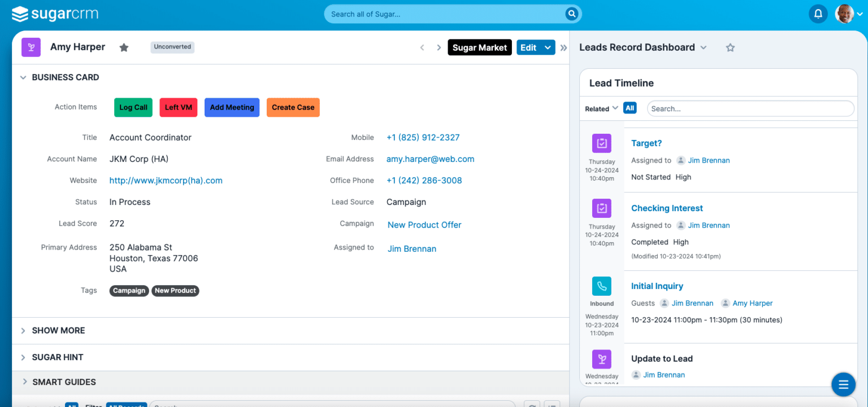Go to next record arrow
Screen dimensions: 868x407
439,47
